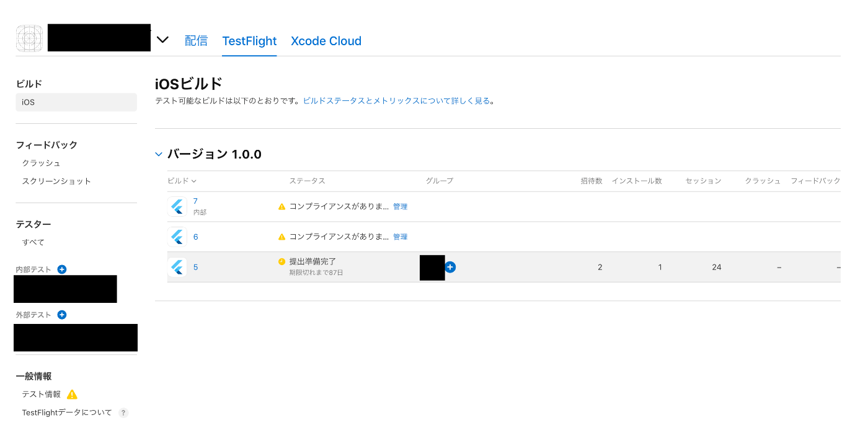Image resolution: width=868 pixels, height=441 pixels.
Task: Open テスト情報 in sidebar
Action: 41,395
